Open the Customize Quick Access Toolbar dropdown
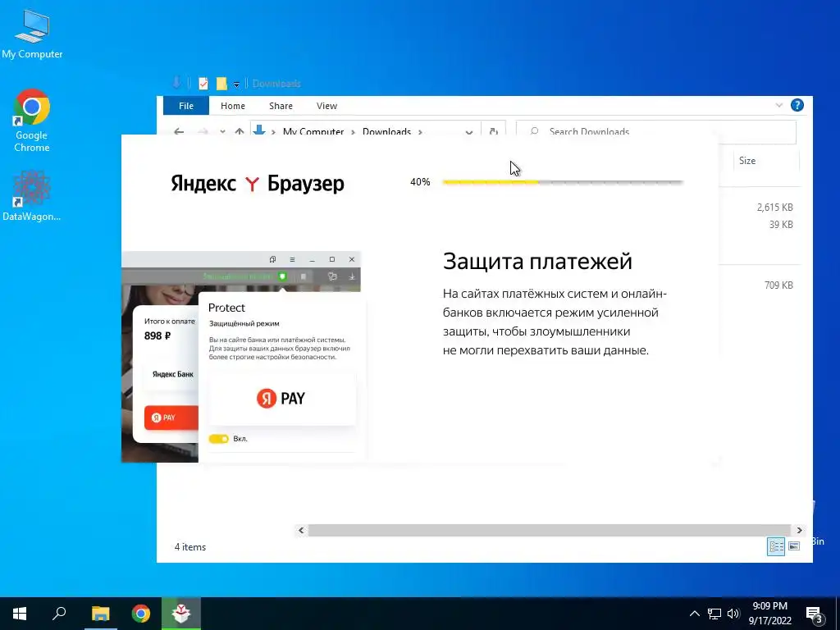 (236, 84)
